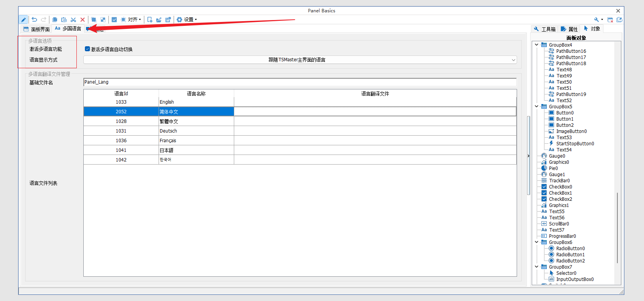Click the 语言翻译文件 column header

(x=375, y=94)
